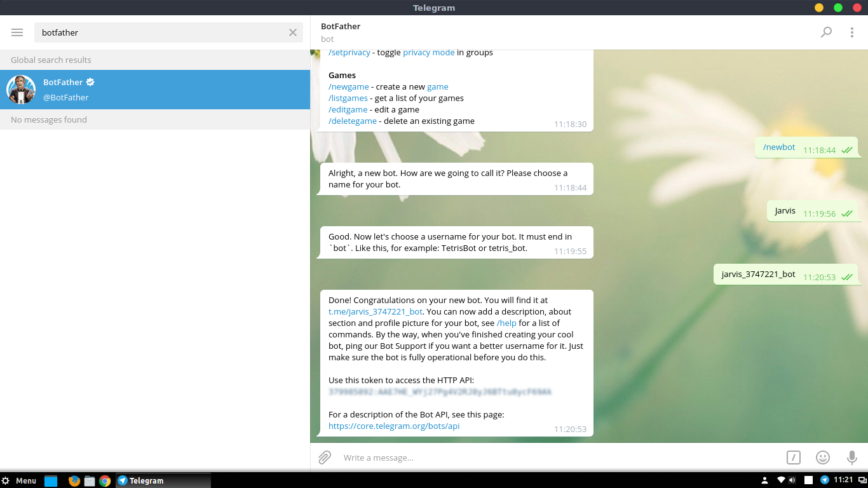Search within this chat using magnifier icon
The image size is (868, 488).
(826, 32)
